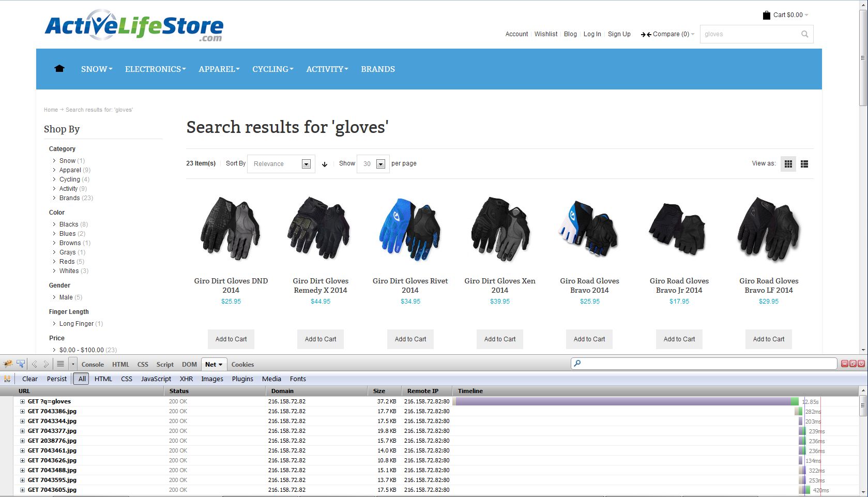This screenshot has height=497, width=868.
Task: Click Firebug back arrow
Action: point(35,364)
